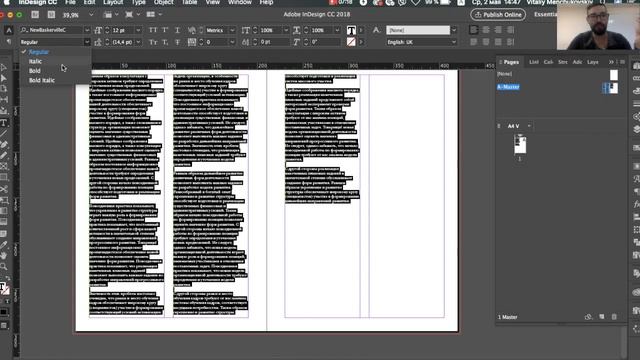Image resolution: width=640 pixels, height=360 pixels.
Task: Open font size 12 pt dropdown
Action: click(138, 30)
